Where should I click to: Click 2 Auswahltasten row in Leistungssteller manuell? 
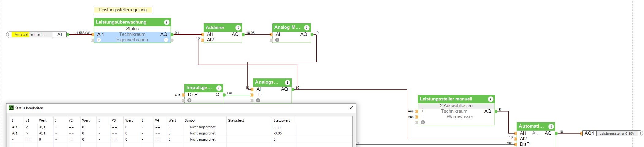pyautogui.click(x=456, y=106)
